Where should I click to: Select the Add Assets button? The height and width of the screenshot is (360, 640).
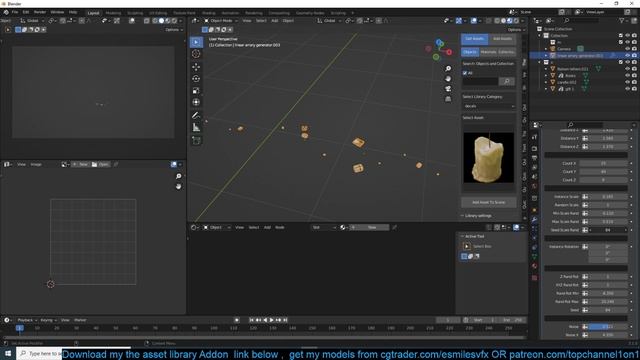[502, 39]
